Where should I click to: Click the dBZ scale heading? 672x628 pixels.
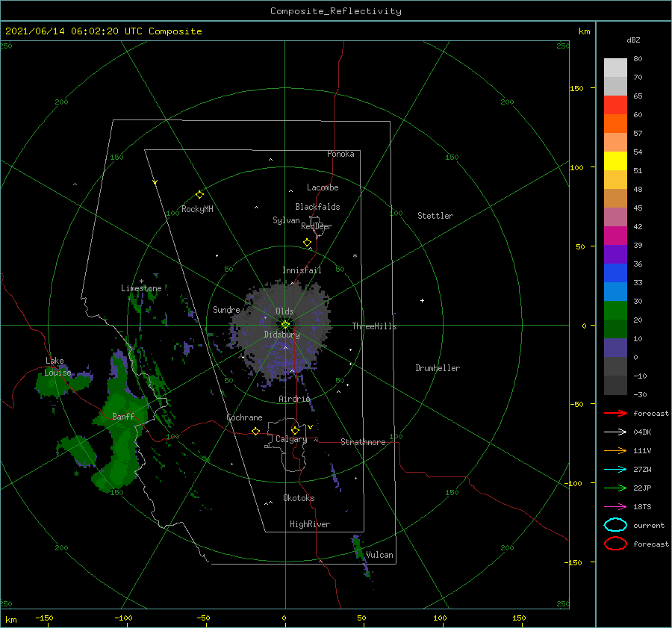point(633,40)
